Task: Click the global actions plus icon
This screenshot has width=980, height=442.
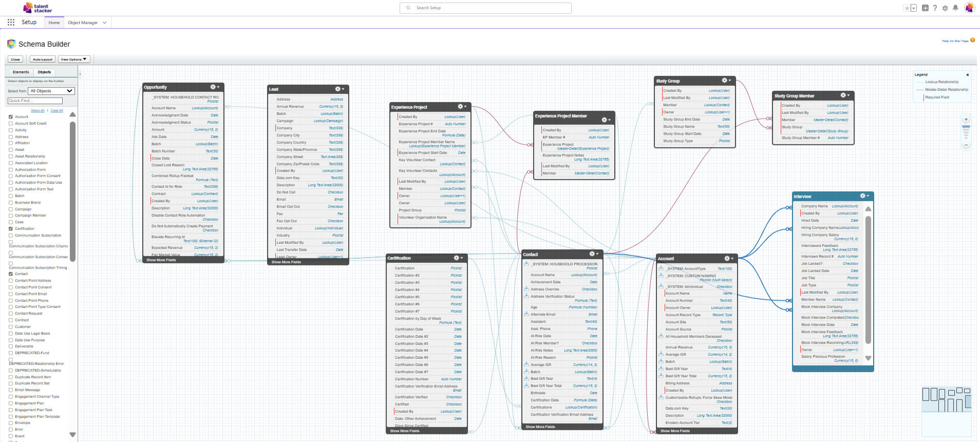Action: (x=925, y=8)
